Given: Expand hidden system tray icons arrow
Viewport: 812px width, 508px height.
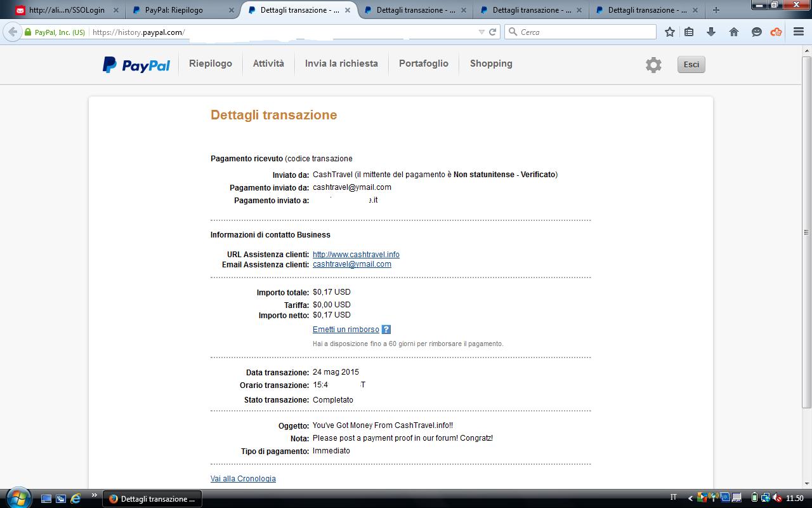Looking at the screenshot, I should pyautogui.click(x=690, y=498).
